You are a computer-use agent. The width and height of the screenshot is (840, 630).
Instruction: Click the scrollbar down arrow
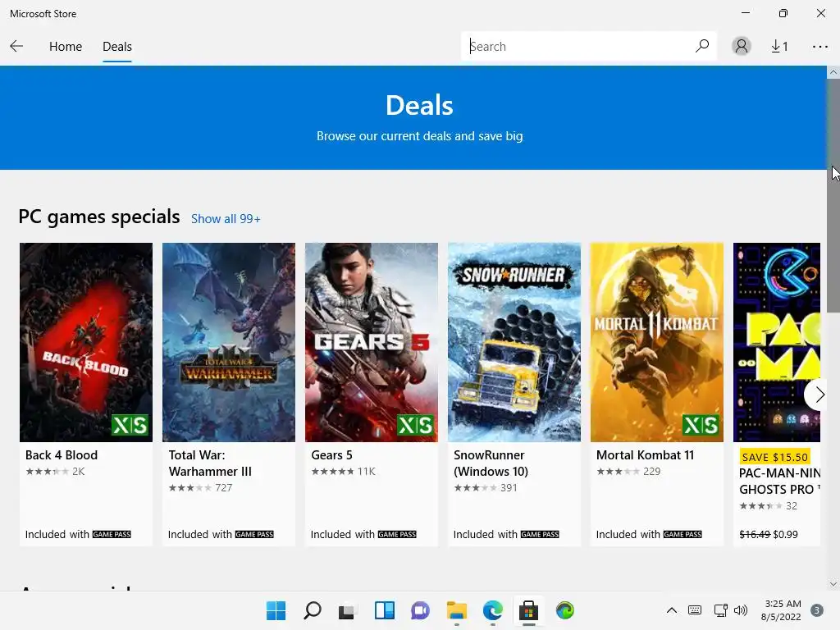click(x=833, y=584)
